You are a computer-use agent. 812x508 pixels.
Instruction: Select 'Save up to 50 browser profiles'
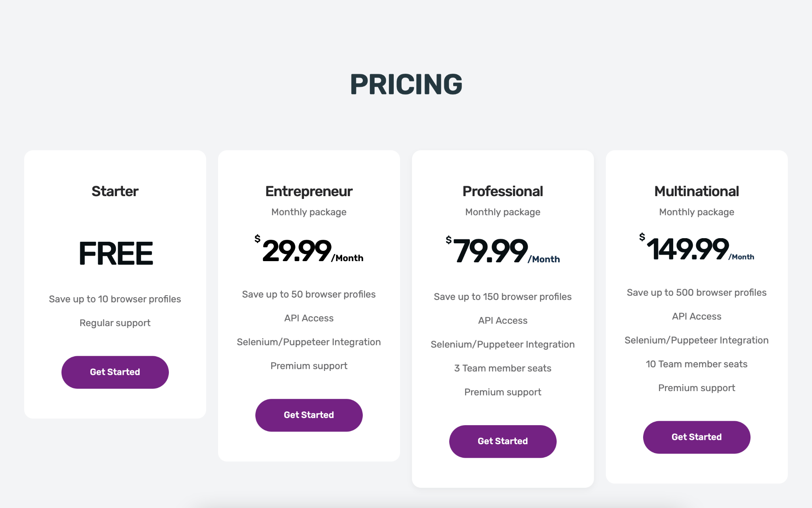click(x=309, y=294)
